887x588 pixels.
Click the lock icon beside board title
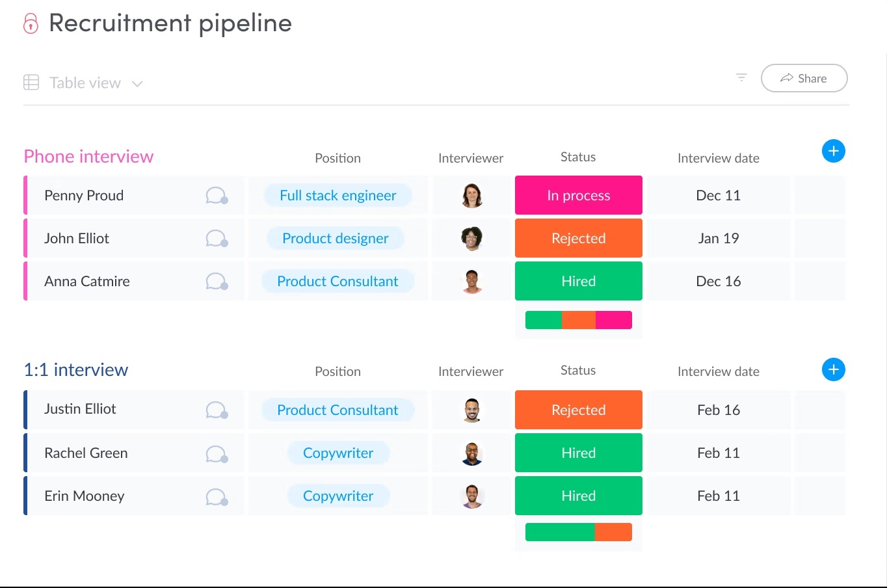(x=31, y=23)
